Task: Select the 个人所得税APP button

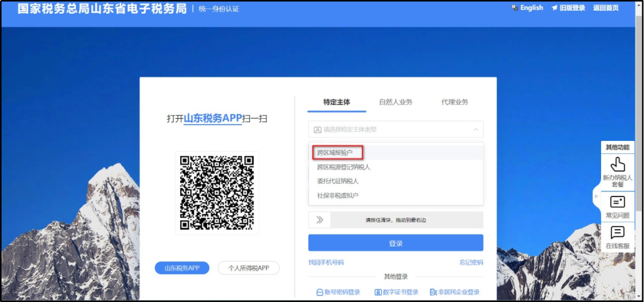Action: [x=249, y=268]
